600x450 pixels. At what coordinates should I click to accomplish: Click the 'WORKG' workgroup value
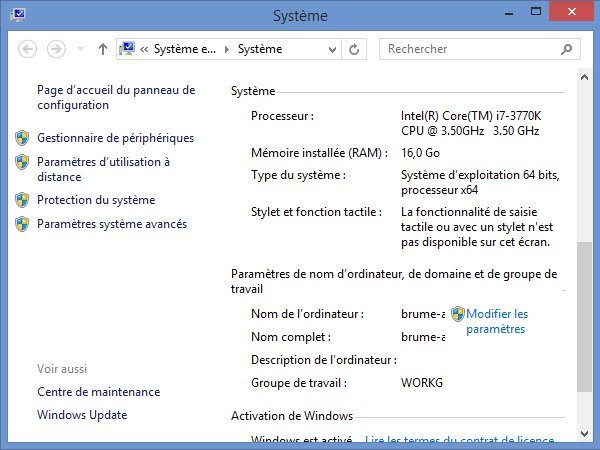coord(422,383)
